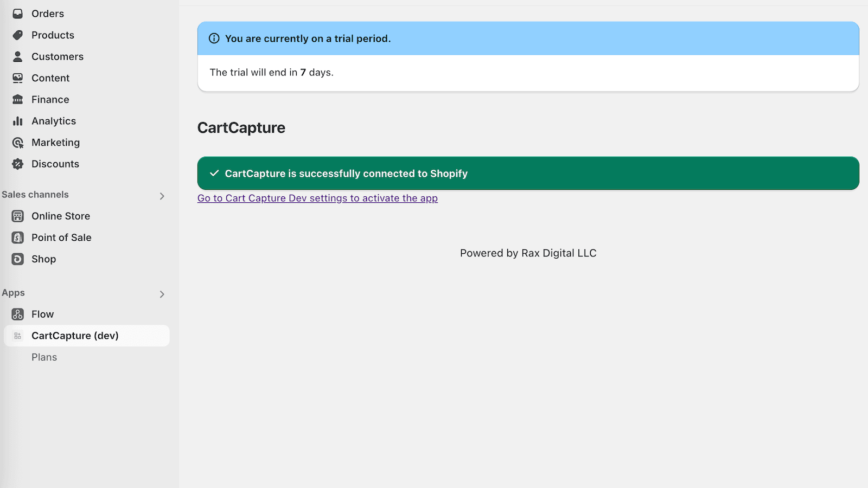This screenshot has width=868, height=488.
Task: Click the Point of Sale icon
Action: click(x=18, y=237)
